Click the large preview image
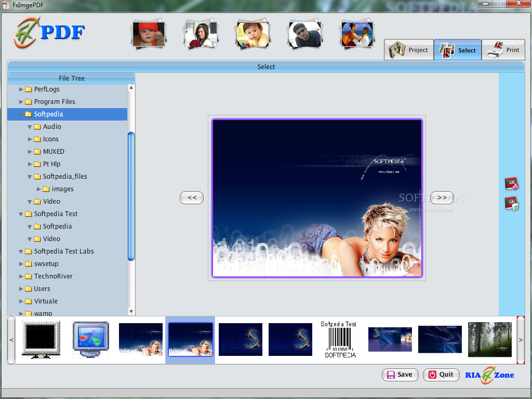The image size is (532, 399). (x=317, y=198)
